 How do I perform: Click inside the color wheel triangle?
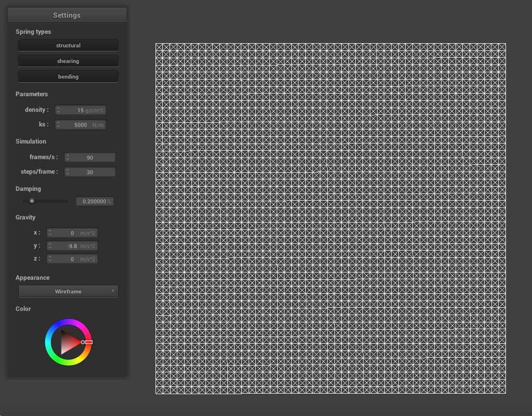pos(69,342)
